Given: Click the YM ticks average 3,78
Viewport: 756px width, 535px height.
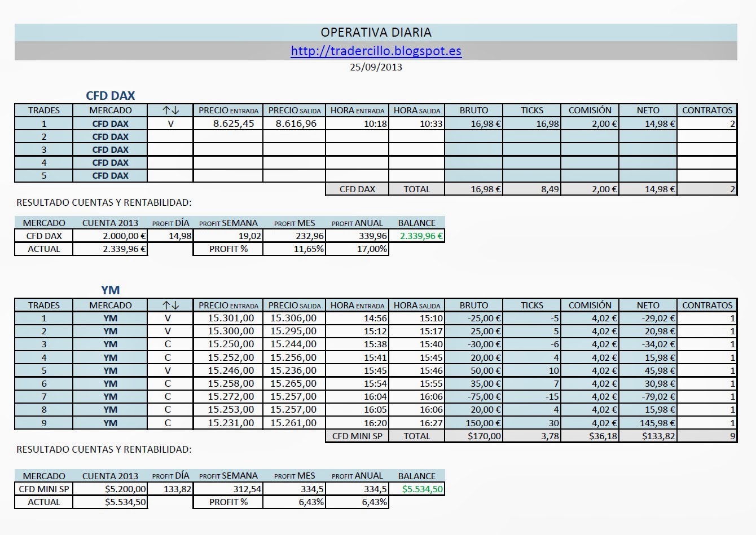Looking at the screenshot, I should [x=550, y=436].
